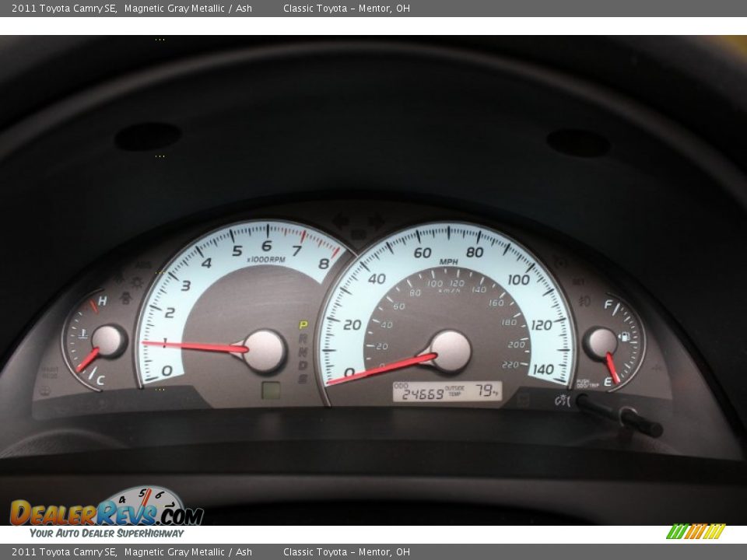
Task: Click the tachometer's 0 mark
Action: (167, 370)
